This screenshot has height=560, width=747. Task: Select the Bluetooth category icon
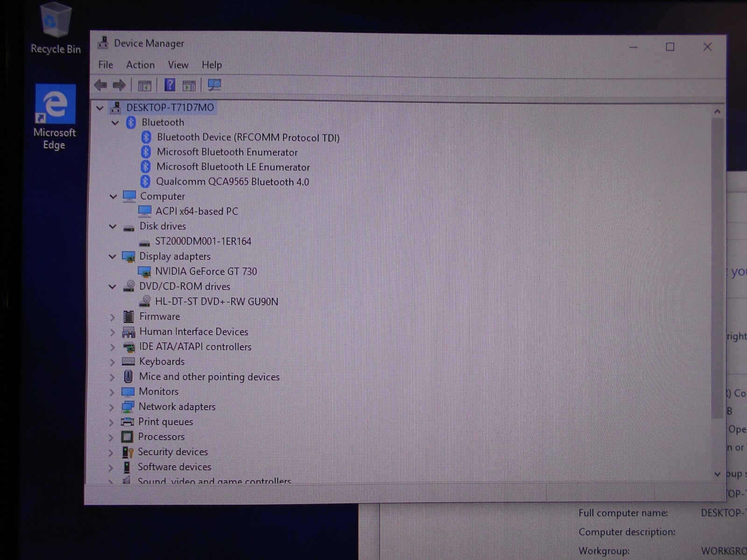tap(131, 122)
